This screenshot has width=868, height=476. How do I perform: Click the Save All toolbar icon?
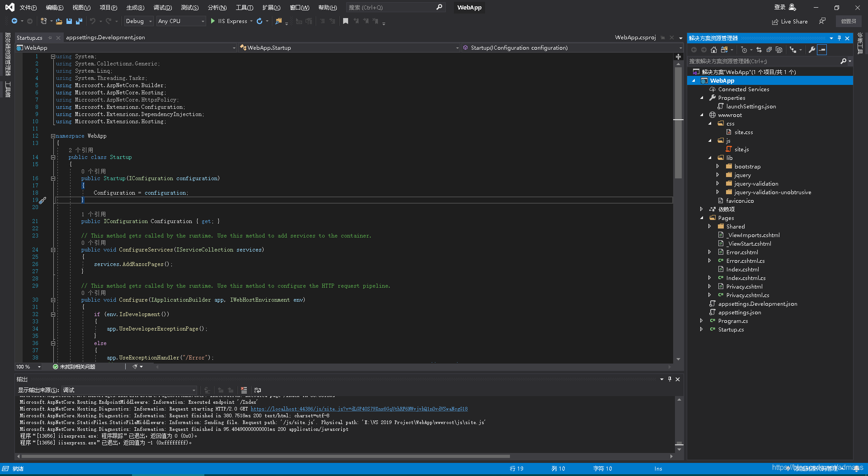coord(79,21)
